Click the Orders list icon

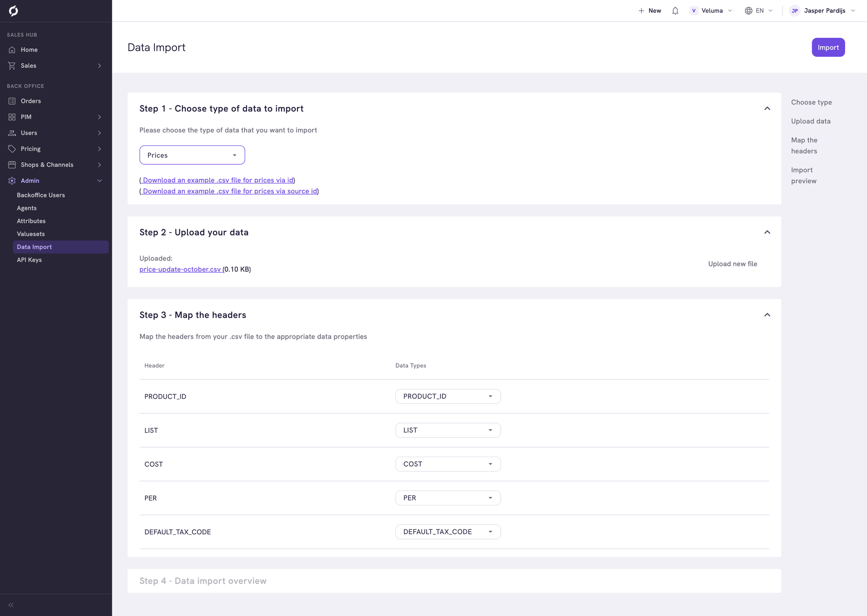tap(12, 101)
